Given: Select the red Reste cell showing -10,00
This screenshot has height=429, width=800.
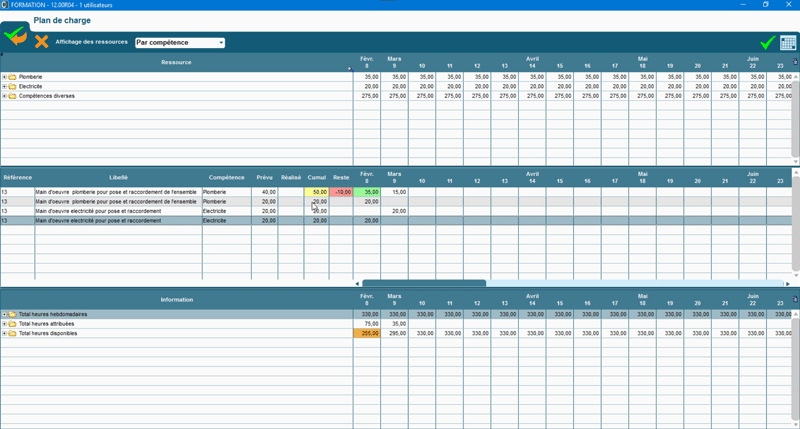Looking at the screenshot, I should 341,192.
